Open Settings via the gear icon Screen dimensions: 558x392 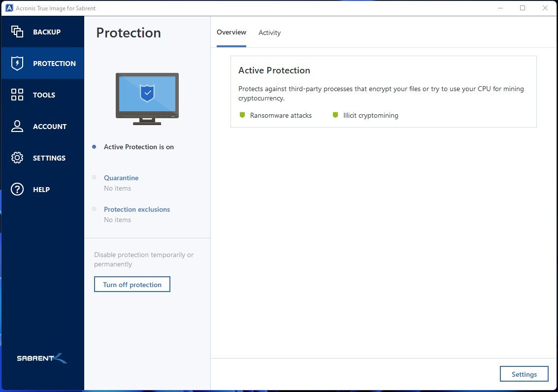pyautogui.click(x=17, y=158)
